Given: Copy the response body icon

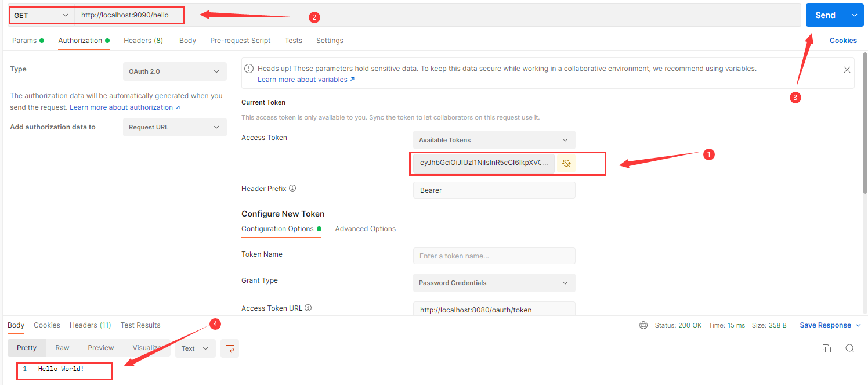Looking at the screenshot, I should pos(827,348).
